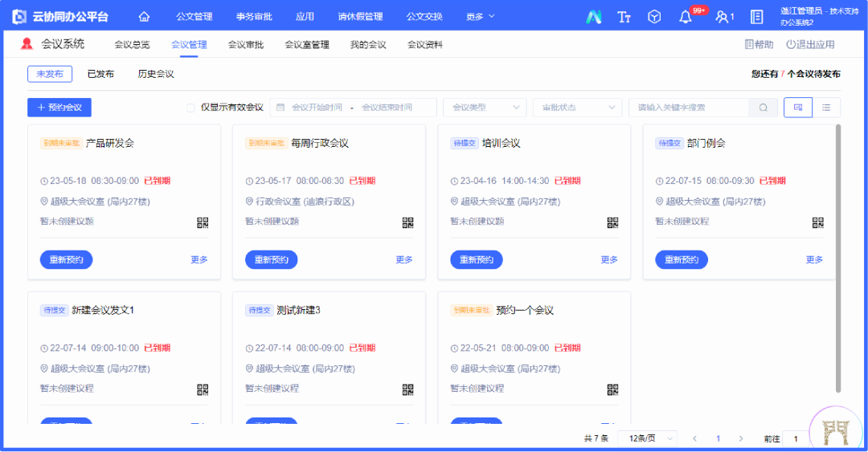This screenshot has height=452, width=868.
Task: Go to next page arrow
Action: tap(741, 438)
